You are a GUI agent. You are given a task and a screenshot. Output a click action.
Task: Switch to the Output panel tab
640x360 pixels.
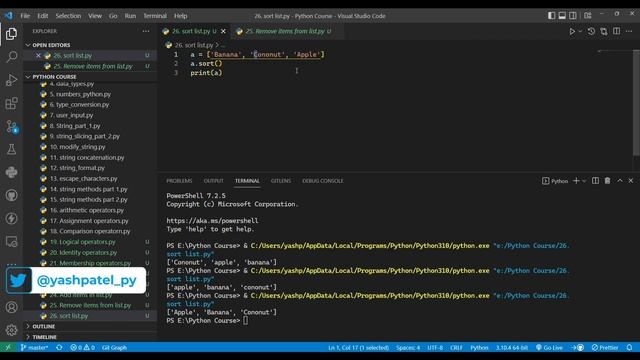pyautogui.click(x=213, y=181)
